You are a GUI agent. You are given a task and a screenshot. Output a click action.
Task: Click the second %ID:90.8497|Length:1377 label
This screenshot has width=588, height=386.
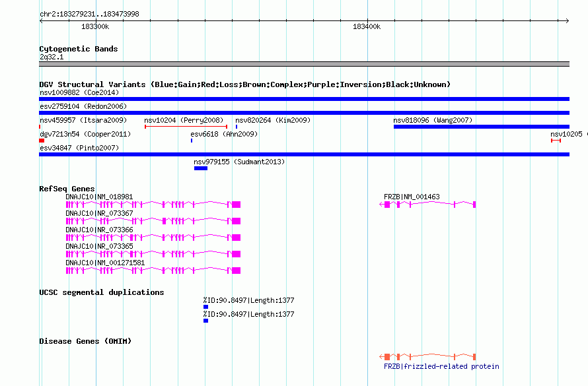(248, 314)
